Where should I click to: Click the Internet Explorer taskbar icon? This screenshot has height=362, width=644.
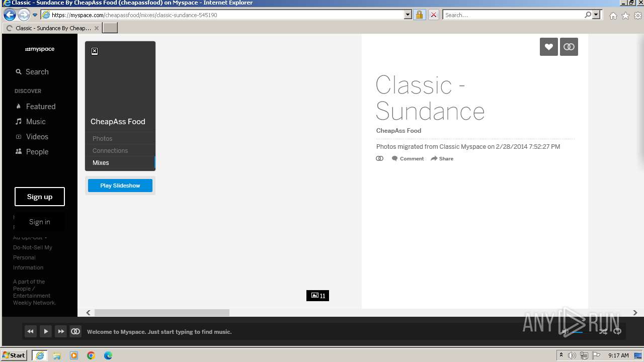(x=40, y=355)
